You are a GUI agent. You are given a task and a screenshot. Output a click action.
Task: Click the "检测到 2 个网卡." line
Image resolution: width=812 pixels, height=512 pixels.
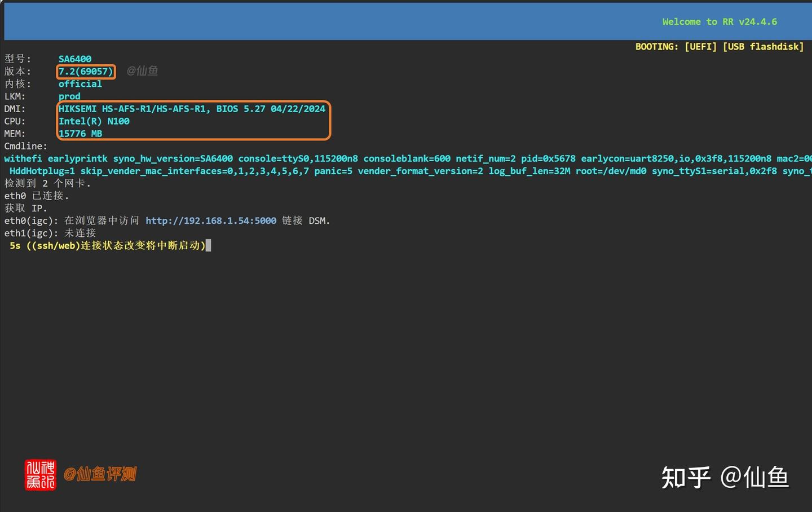coord(48,183)
